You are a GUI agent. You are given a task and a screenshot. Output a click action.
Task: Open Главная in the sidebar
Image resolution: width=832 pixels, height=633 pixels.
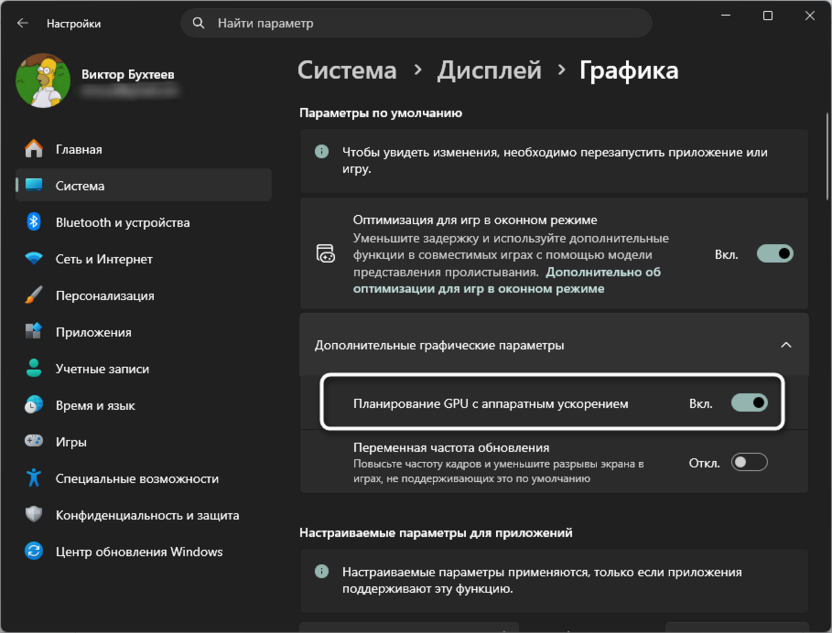coord(144,149)
